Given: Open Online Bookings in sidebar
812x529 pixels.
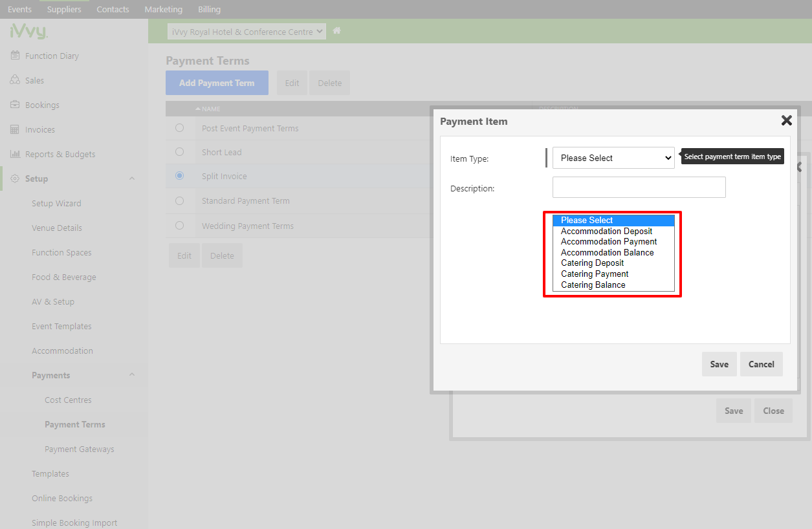Looking at the screenshot, I should (x=62, y=498).
